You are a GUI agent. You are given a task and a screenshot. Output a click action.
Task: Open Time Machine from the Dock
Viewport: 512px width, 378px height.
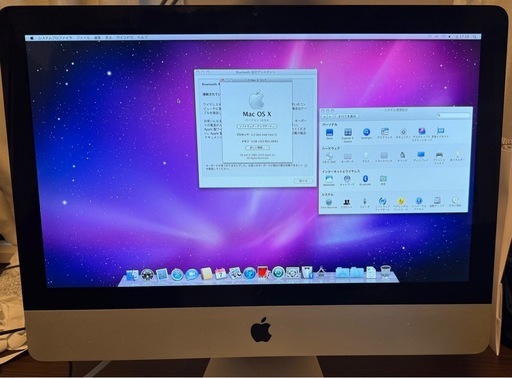(278, 273)
